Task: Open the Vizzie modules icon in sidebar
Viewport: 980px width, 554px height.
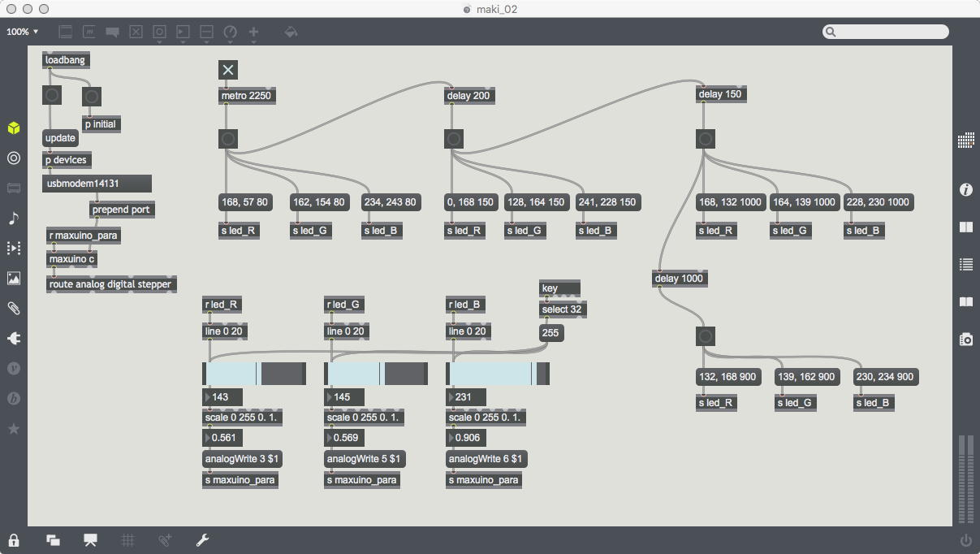Action: (x=14, y=369)
